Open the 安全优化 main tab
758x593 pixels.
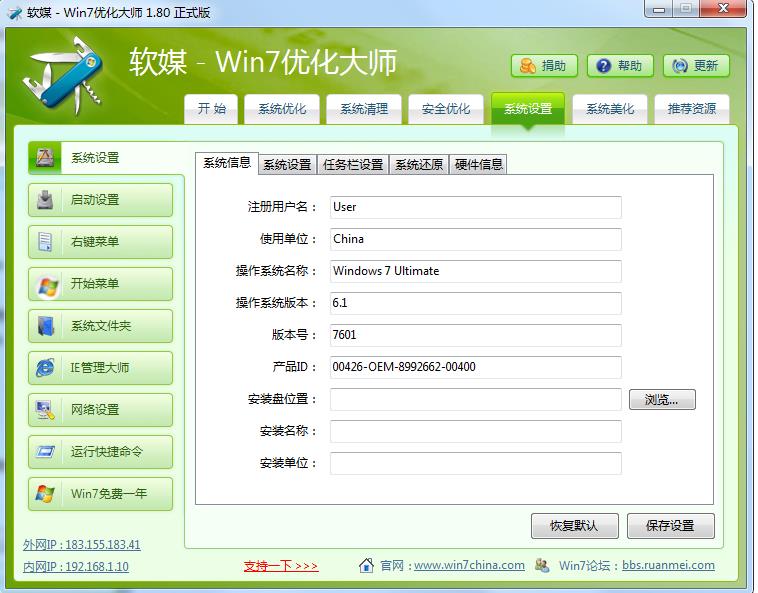pos(446,109)
